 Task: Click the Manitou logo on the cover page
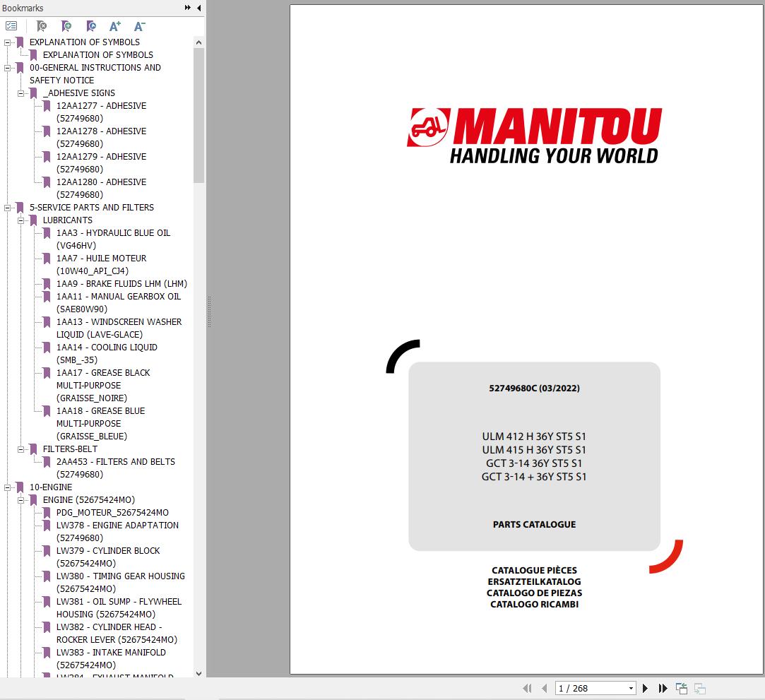(x=535, y=136)
